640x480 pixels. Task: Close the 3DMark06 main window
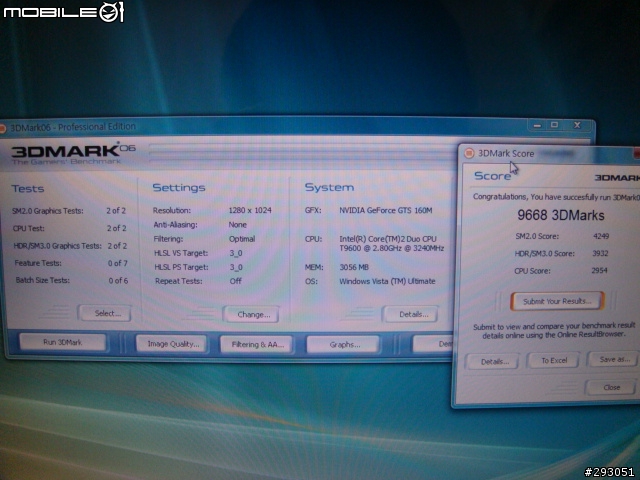pyautogui.click(x=577, y=125)
